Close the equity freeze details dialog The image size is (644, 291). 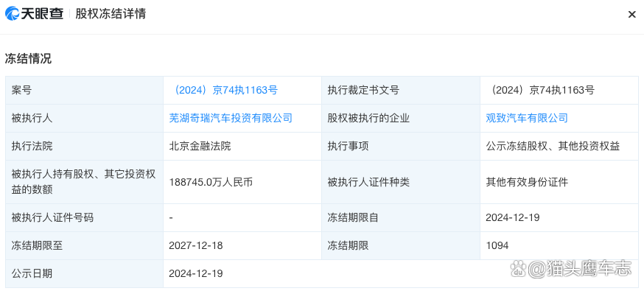point(631,14)
